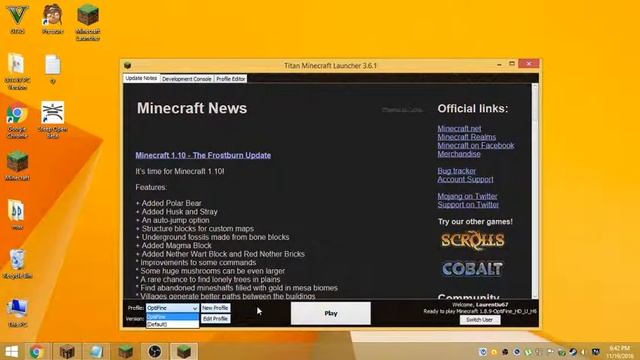This screenshot has width=640, height=360.
Task: Open the first grass block taskbar icon
Action: tap(125, 351)
